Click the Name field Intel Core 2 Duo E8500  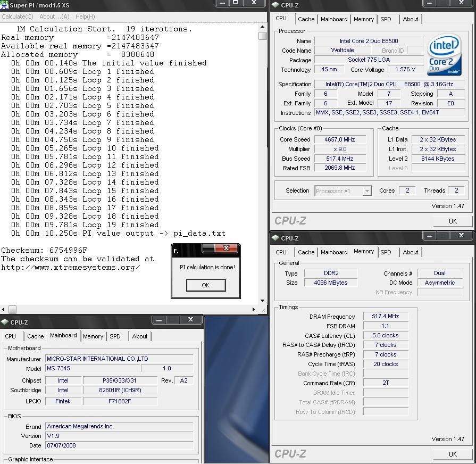(369, 41)
